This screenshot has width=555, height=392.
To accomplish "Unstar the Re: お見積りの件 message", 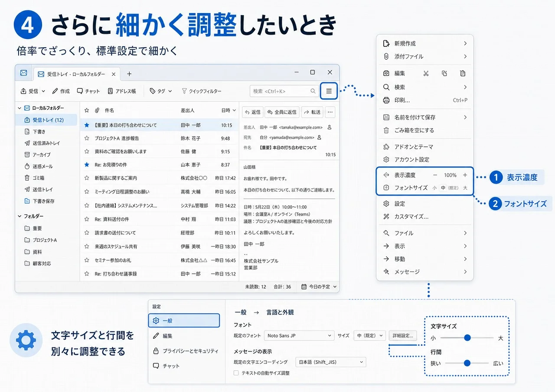I will [x=87, y=165].
